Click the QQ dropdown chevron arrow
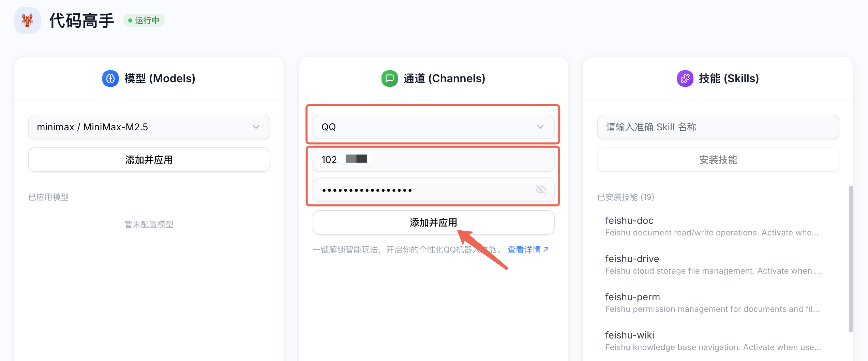Image resolution: width=868 pixels, height=361 pixels. (x=540, y=127)
